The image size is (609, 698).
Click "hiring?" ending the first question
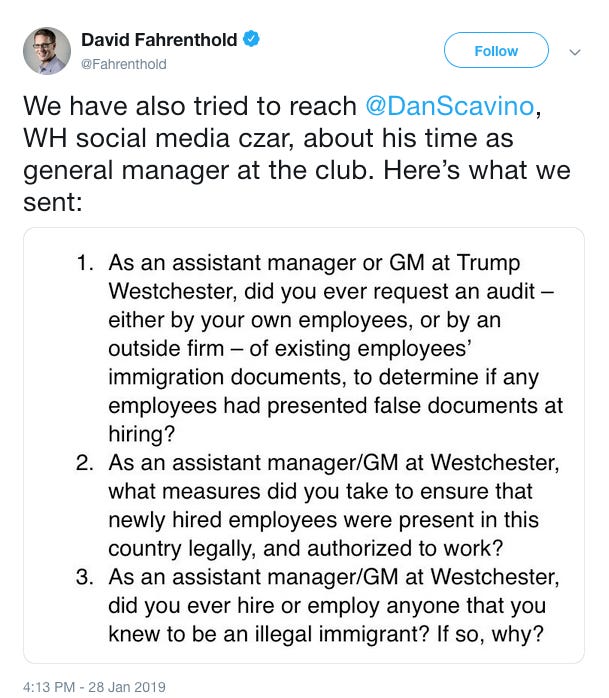coord(142,434)
